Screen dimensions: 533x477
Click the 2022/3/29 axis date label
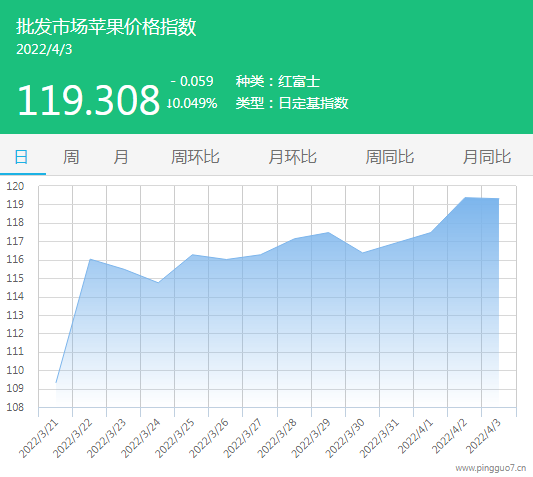(x=311, y=439)
